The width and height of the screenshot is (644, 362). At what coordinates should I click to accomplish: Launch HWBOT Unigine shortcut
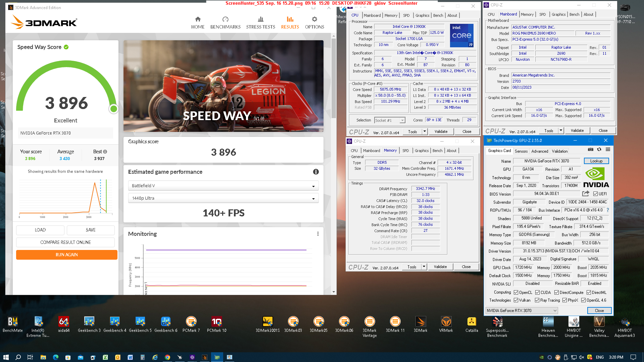[574, 327]
